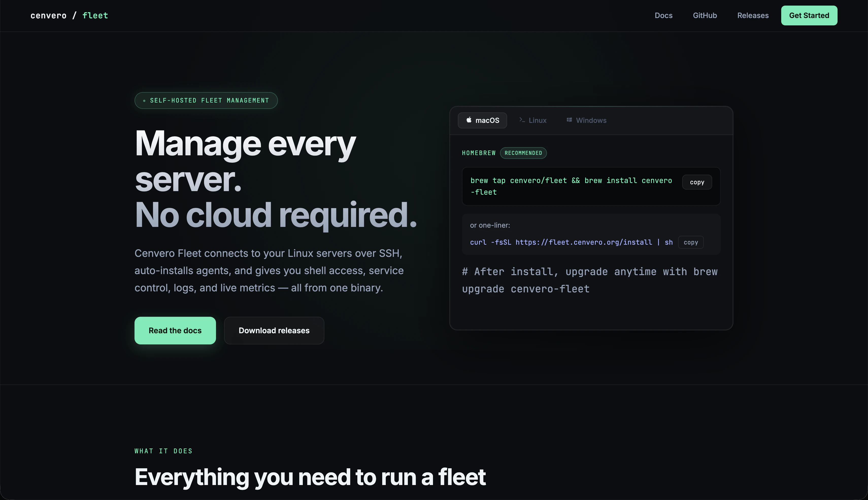
Task: Open the Docs page from the navbar
Action: (x=663, y=15)
